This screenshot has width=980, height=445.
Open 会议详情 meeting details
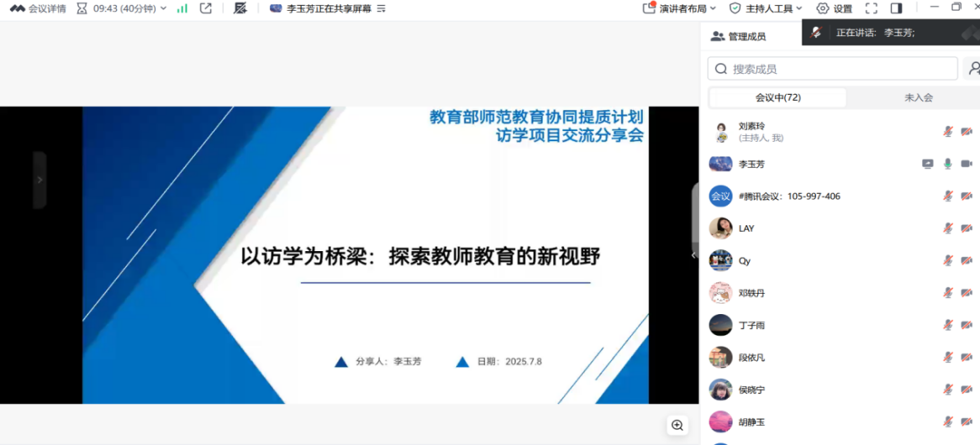click(39, 8)
